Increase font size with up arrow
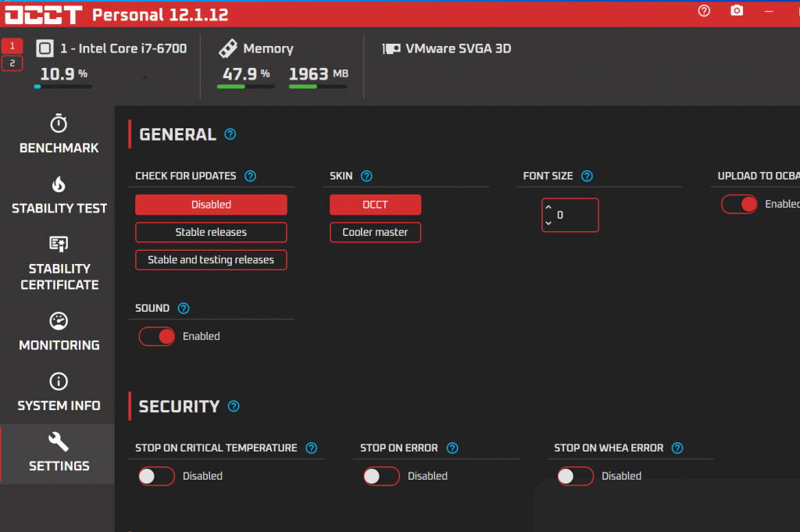 click(548, 208)
